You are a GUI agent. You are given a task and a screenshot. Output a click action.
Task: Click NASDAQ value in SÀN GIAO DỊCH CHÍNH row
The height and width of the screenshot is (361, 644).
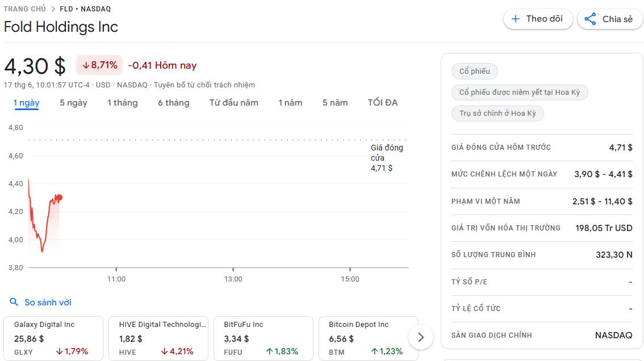tap(613, 335)
